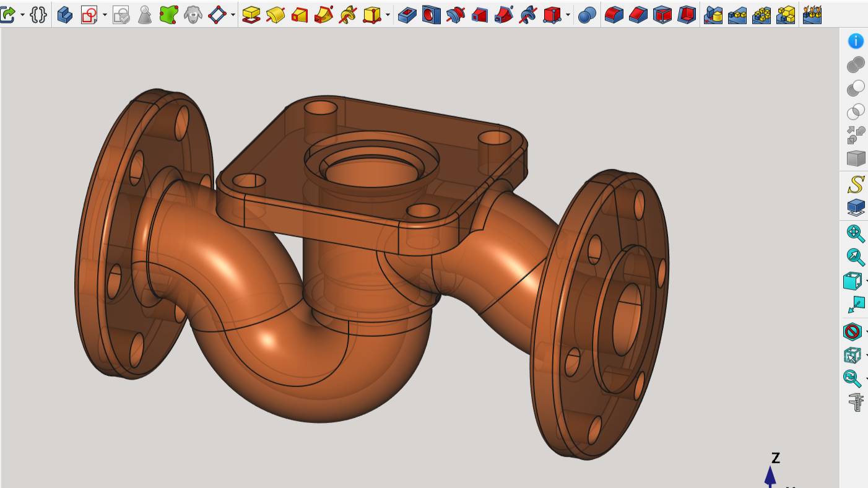Viewport: 868px width, 488px height.
Task: Select the yellow Additive Loft tool
Action: click(299, 14)
